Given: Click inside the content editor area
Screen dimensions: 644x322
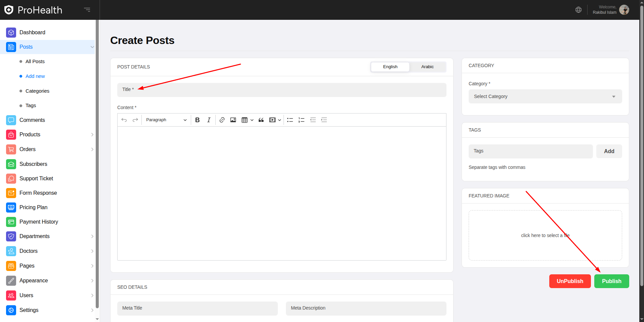Looking at the screenshot, I should click(x=282, y=193).
